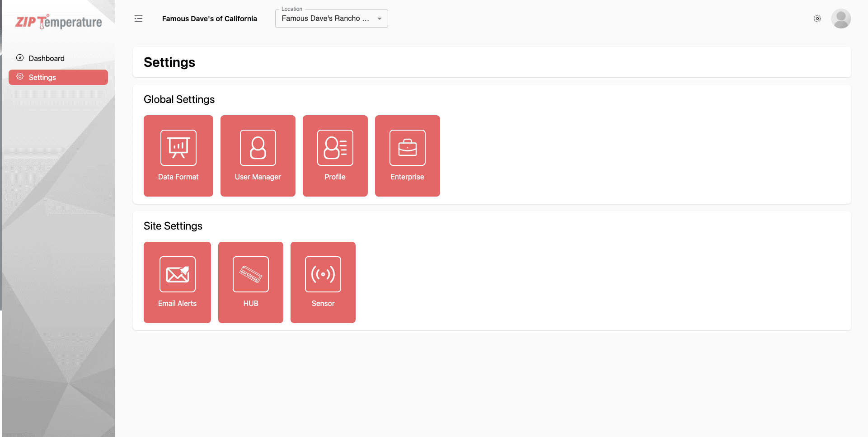Open the User Manager icon
Screen dimensions: 868x437
coord(258,148)
